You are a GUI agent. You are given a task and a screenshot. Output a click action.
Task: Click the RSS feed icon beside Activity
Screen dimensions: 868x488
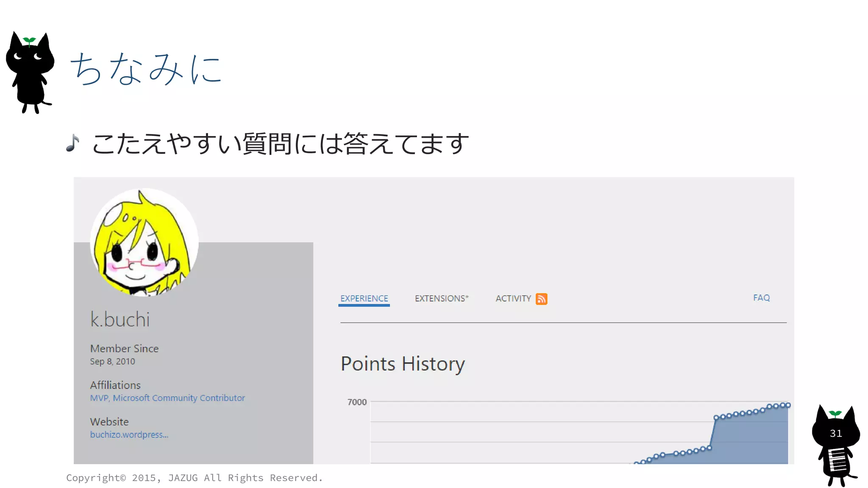click(541, 299)
